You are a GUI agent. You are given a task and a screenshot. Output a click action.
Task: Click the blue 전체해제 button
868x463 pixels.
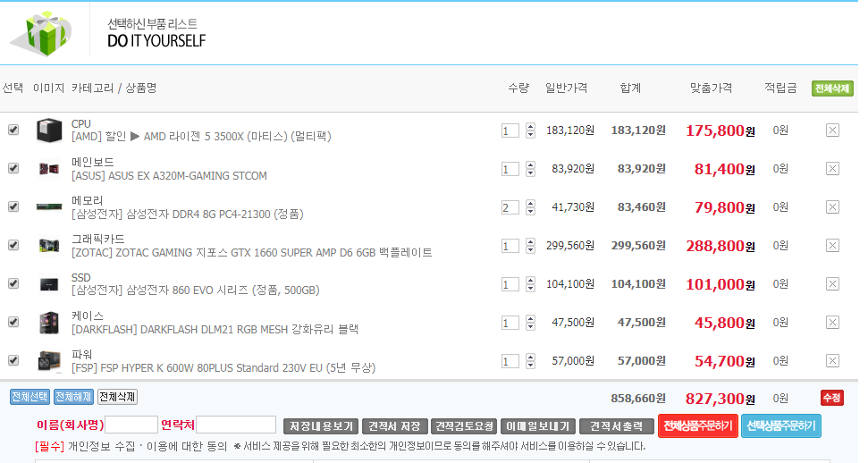tap(73, 397)
